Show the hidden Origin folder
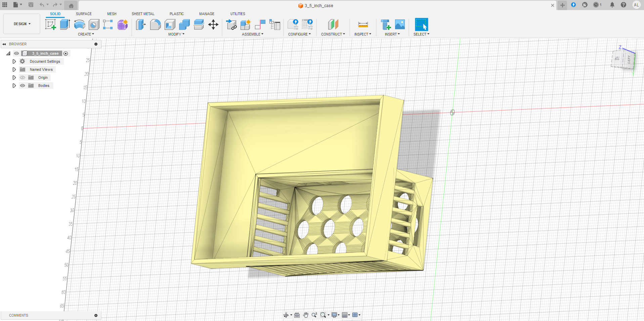644x321 pixels. [x=23, y=77]
